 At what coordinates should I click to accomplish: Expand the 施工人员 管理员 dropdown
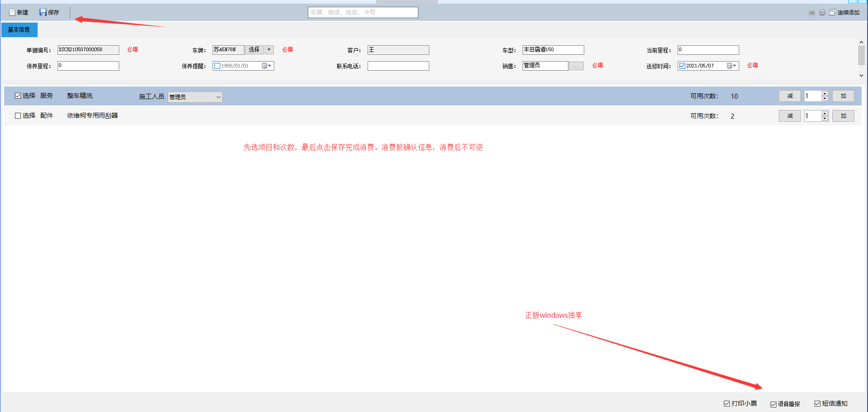(218, 97)
